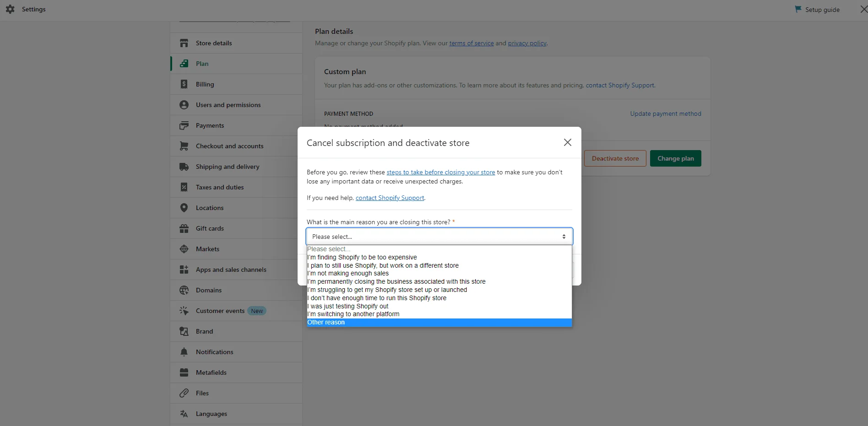Open Gift cards via its gift icon
The width and height of the screenshot is (868, 426).
coord(184,228)
